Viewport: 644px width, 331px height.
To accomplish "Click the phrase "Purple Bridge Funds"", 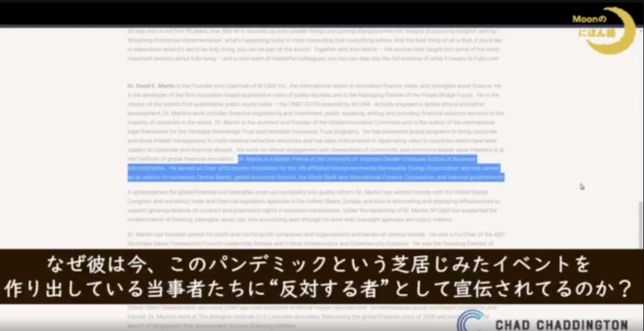I will point(447,95).
